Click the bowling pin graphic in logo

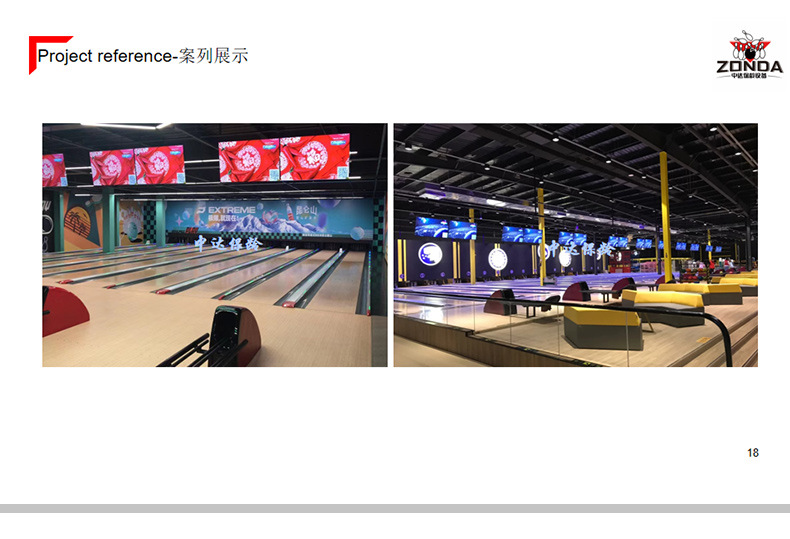750,45
